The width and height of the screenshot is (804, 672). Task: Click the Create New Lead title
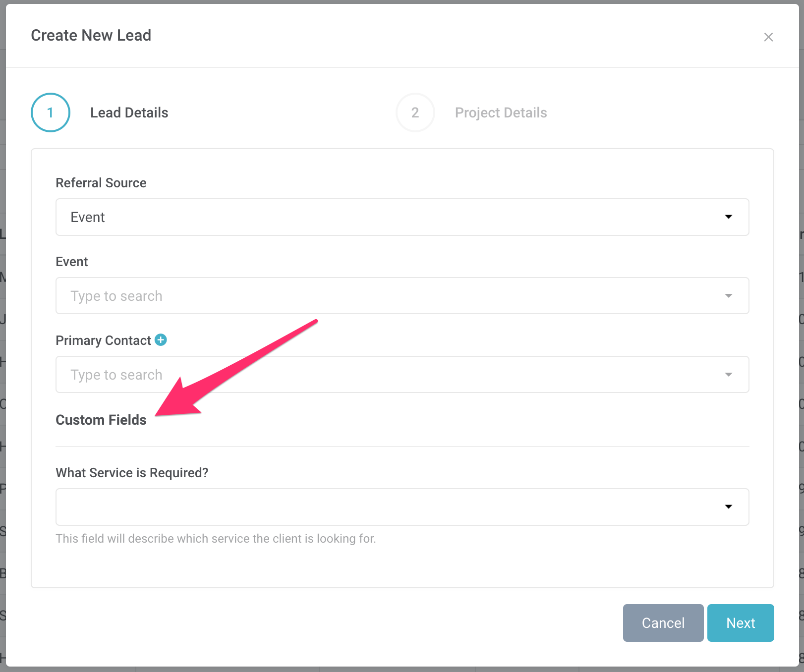click(91, 35)
